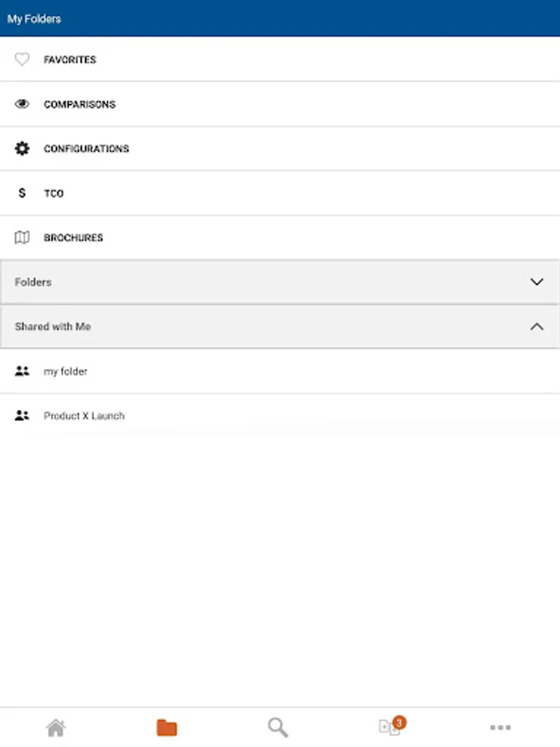Expand the Folders section chevron
Image resolution: width=560 pixels, height=747 pixels.
point(536,282)
